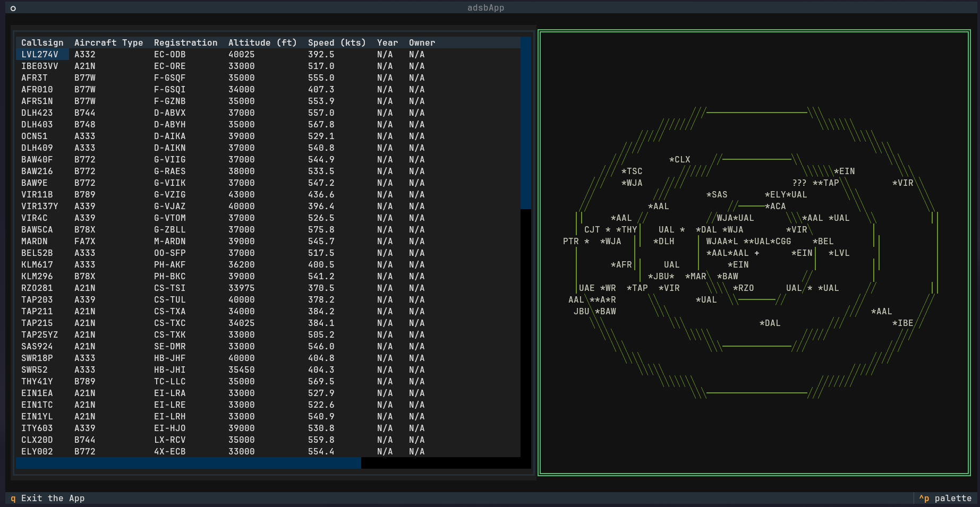Open the command palette icon in header
This screenshot has height=507, width=980.
[13, 8]
